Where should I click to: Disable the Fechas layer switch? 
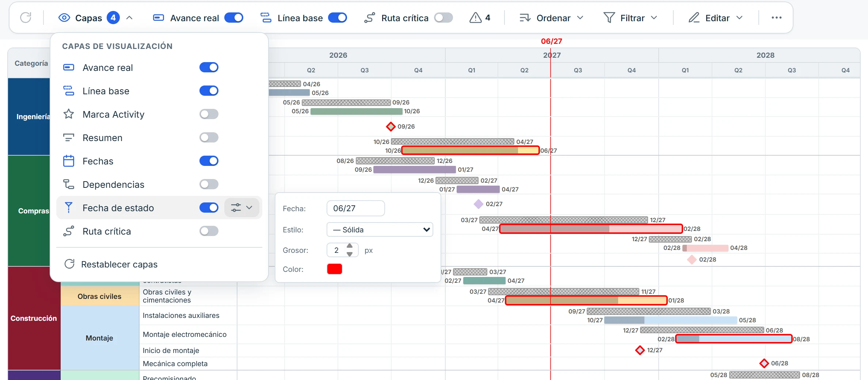(209, 161)
